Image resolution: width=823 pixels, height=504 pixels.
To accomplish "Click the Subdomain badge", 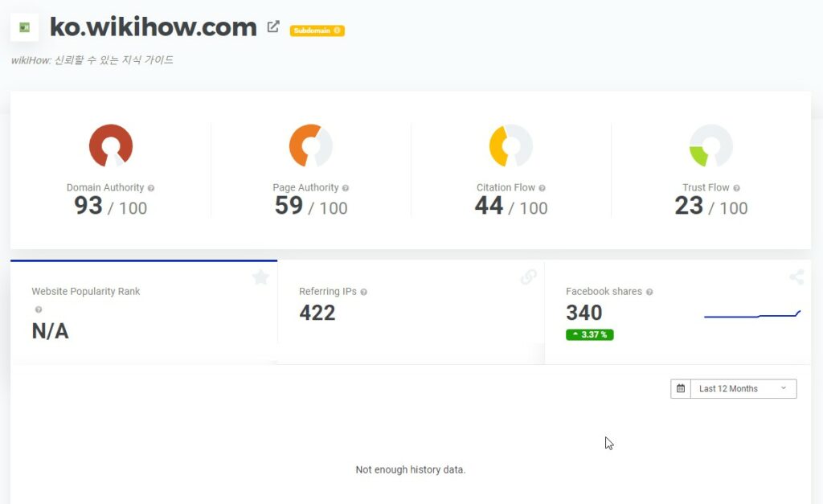I will 317,31.
